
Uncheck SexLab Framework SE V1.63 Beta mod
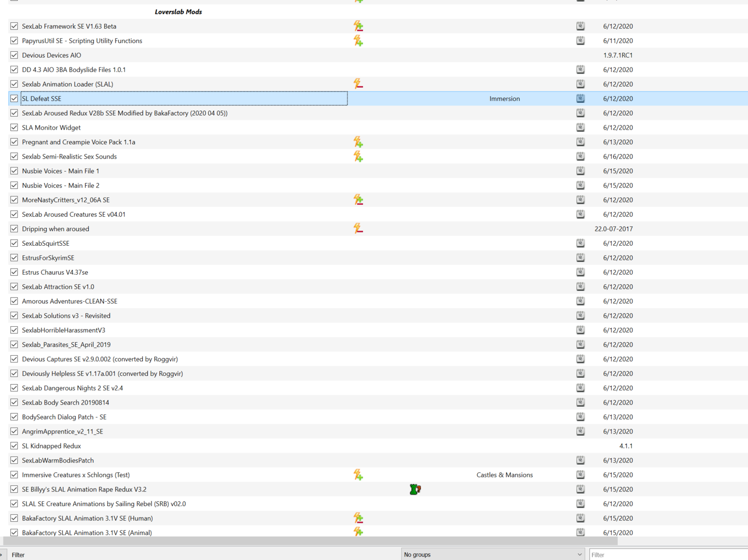pyautogui.click(x=14, y=26)
